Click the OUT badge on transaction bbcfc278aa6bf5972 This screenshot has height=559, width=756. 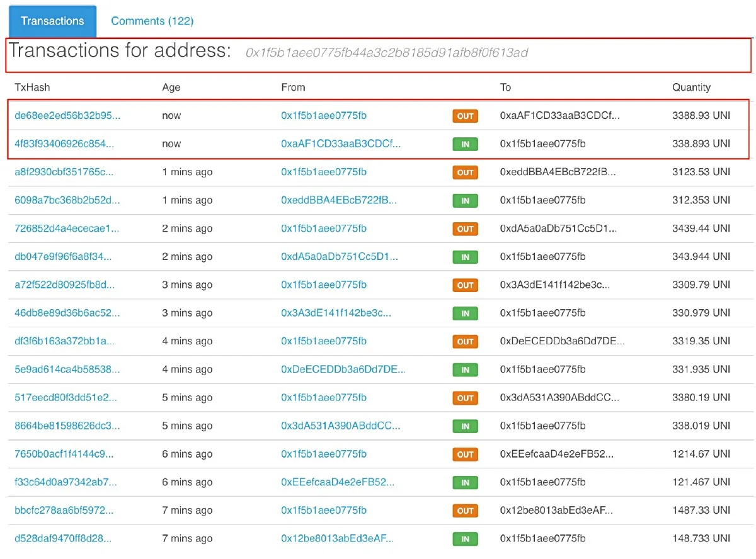(465, 511)
